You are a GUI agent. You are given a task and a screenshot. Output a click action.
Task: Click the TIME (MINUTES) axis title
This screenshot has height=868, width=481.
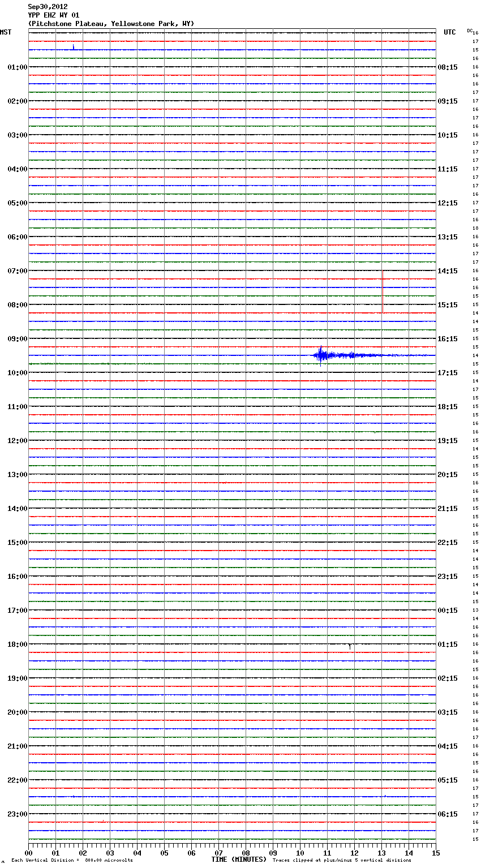click(239, 860)
